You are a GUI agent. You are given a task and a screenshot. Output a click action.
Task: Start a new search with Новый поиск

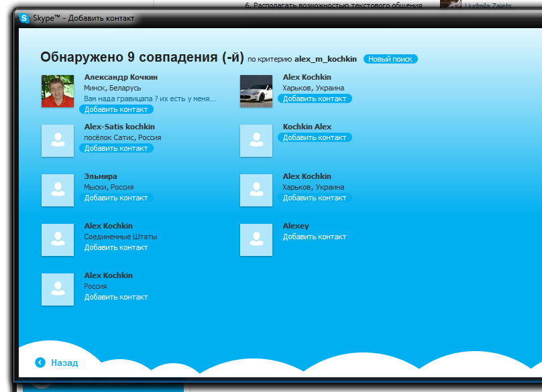[390, 59]
